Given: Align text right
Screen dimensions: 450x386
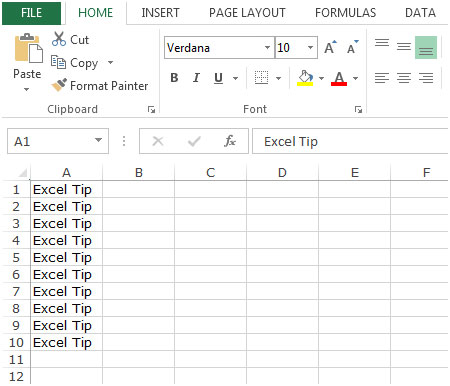Looking at the screenshot, I should pyautogui.click(x=426, y=78).
